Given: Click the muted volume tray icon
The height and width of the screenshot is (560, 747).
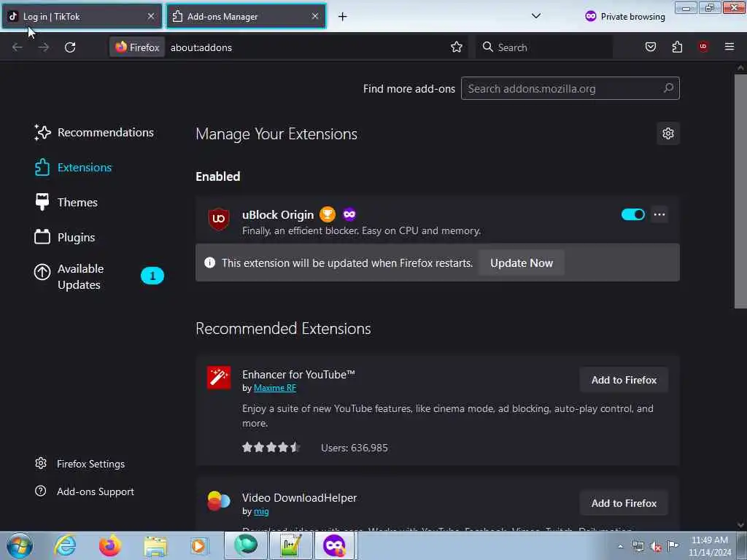Looking at the screenshot, I should (x=656, y=546).
